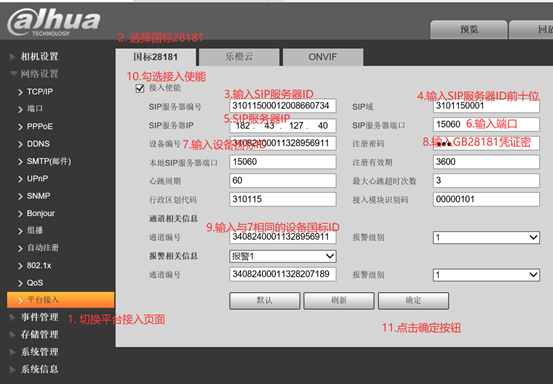Open the DDNS settings page
553x384 pixels.
[x=38, y=144]
